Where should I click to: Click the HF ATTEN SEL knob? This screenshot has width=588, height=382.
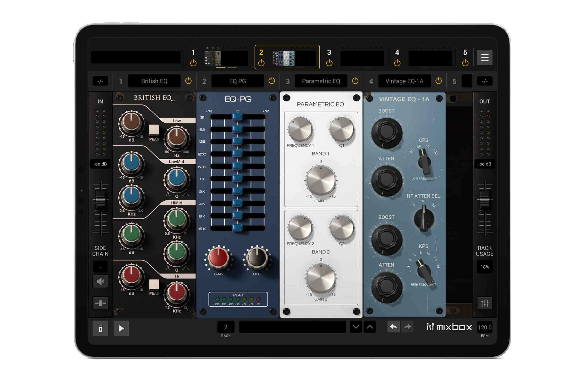(x=424, y=218)
